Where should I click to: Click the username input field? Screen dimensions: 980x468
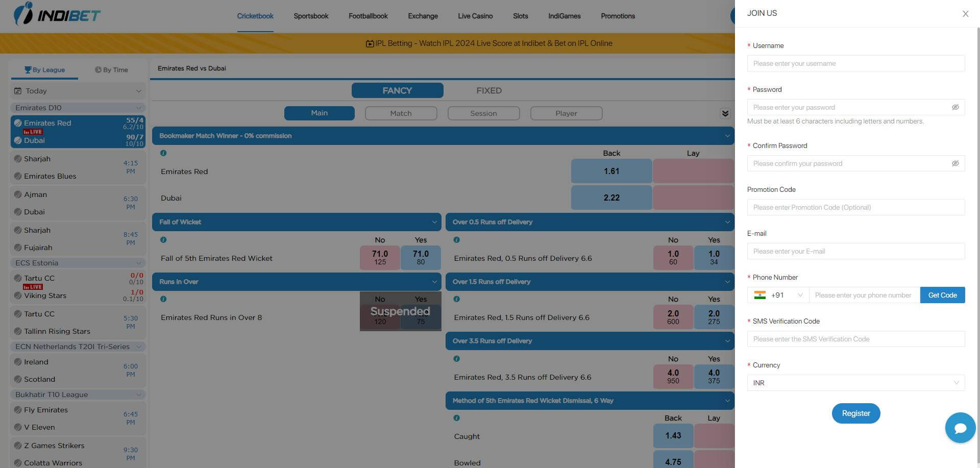tap(855, 63)
